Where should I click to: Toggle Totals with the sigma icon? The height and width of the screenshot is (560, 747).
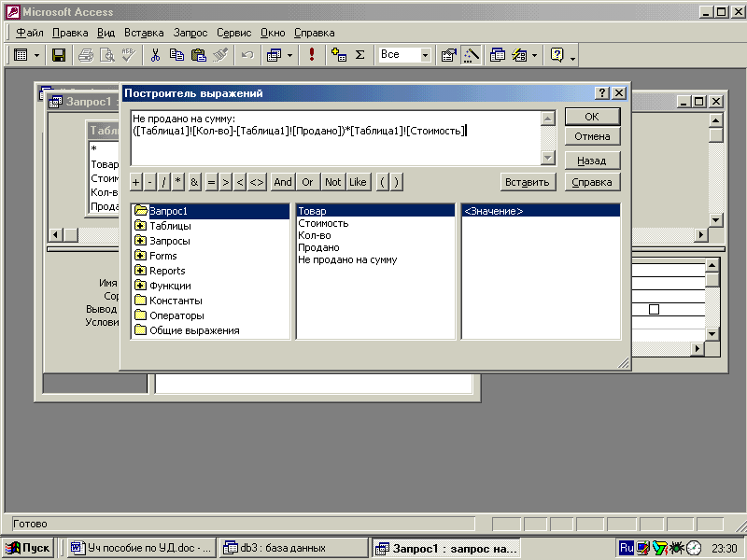pos(360,55)
